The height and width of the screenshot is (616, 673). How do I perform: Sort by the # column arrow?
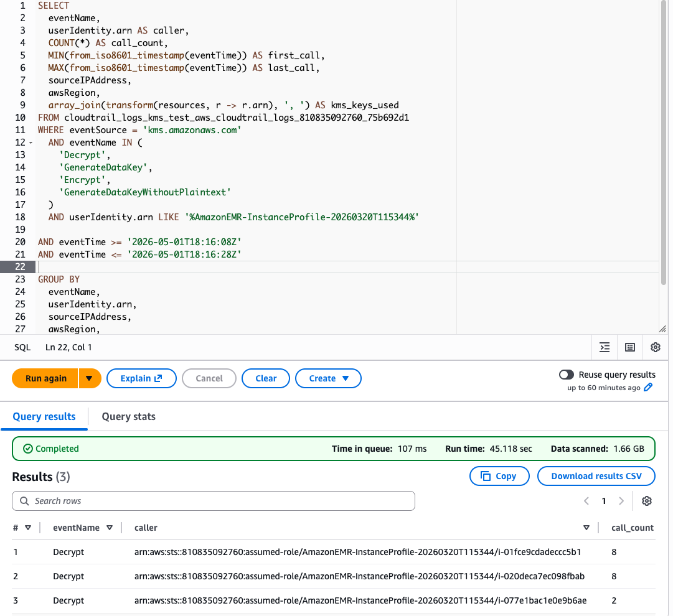tap(28, 528)
